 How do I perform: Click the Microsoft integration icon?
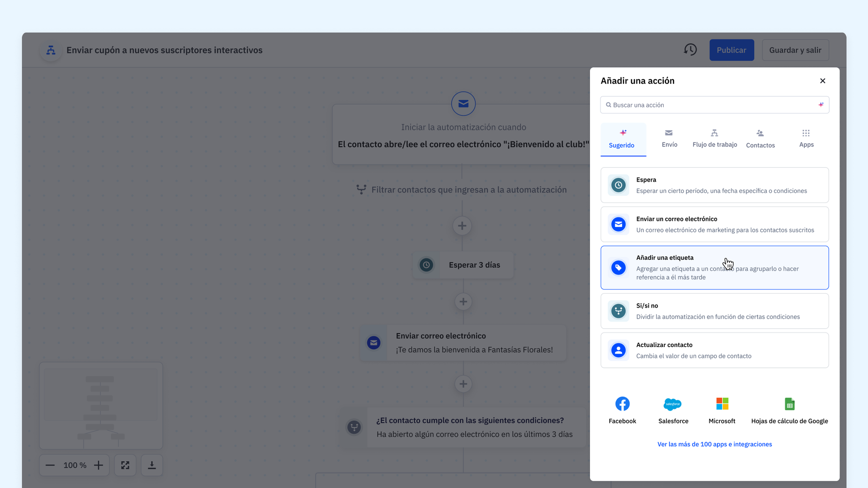(722, 404)
